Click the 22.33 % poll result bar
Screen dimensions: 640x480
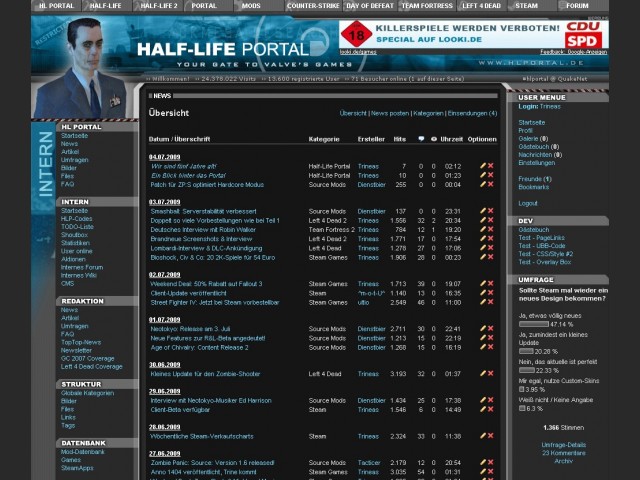click(527, 370)
